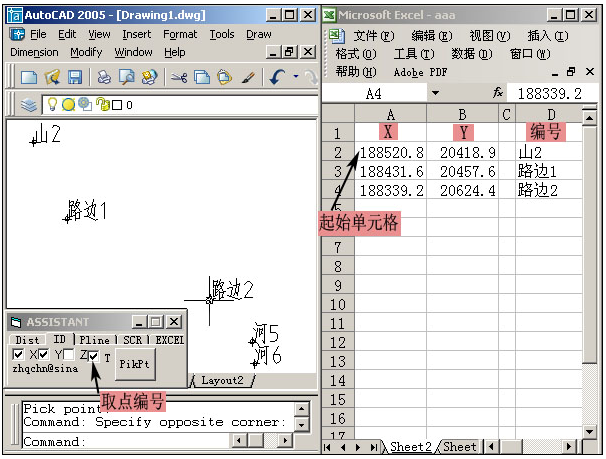Click the 山2 text label in AutoCAD drawing
Image resolution: width=606 pixels, height=459 pixels.
pyautogui.click(x=46, y=134)
